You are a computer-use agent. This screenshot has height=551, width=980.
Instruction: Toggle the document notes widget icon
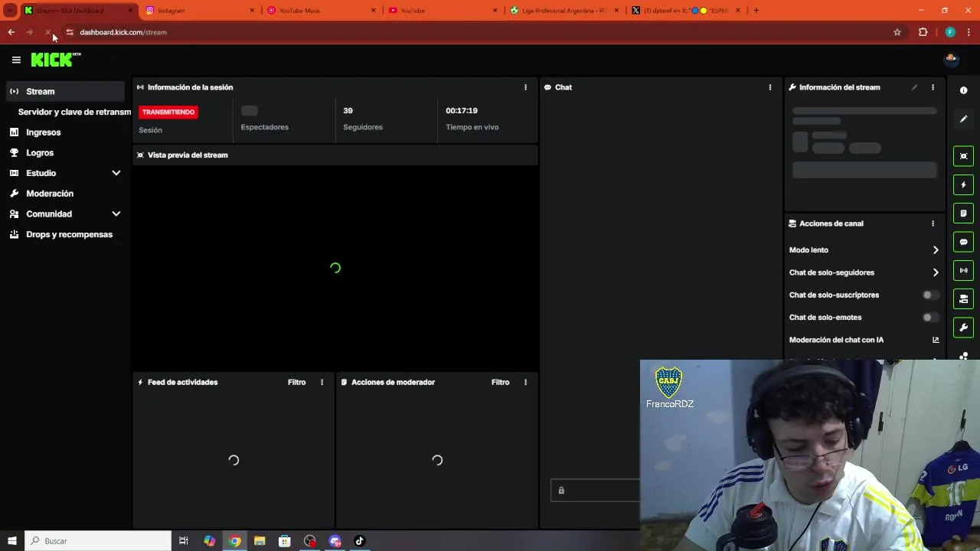point(963,213)
